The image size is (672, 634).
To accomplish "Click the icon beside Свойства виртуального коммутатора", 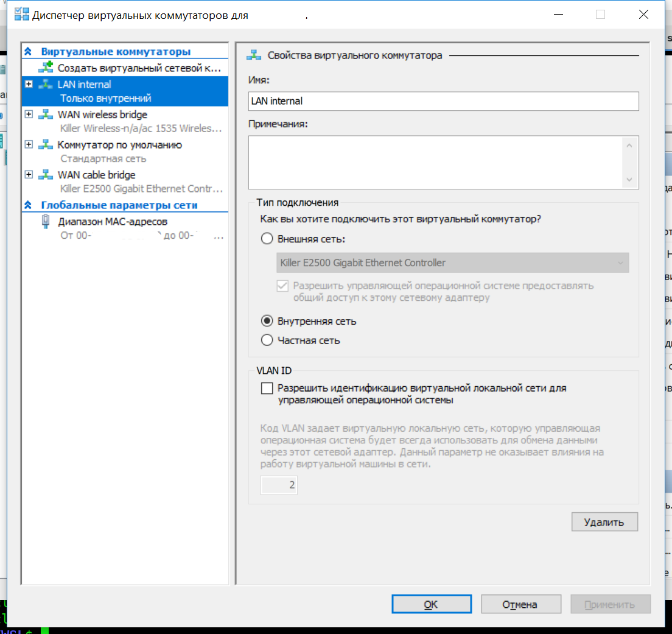I will tap(254, 55).
